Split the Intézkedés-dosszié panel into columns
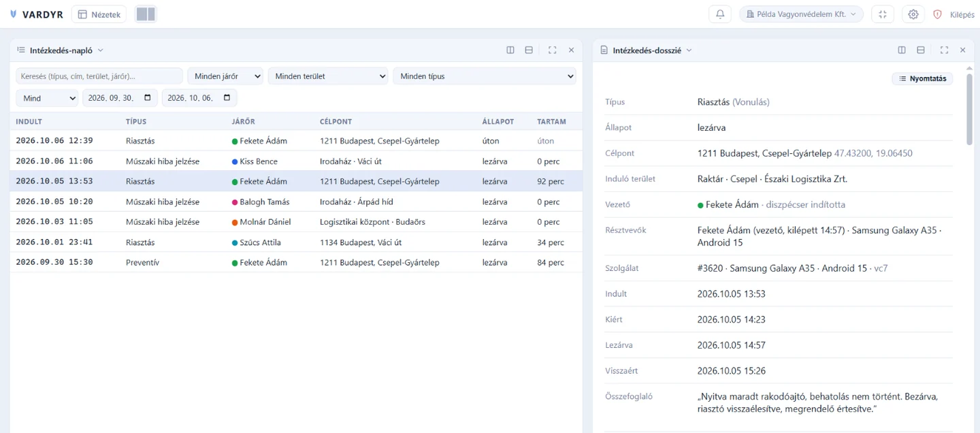Image resolution: width=980 pixels, height=433 pixels. (x=902, y=50)
